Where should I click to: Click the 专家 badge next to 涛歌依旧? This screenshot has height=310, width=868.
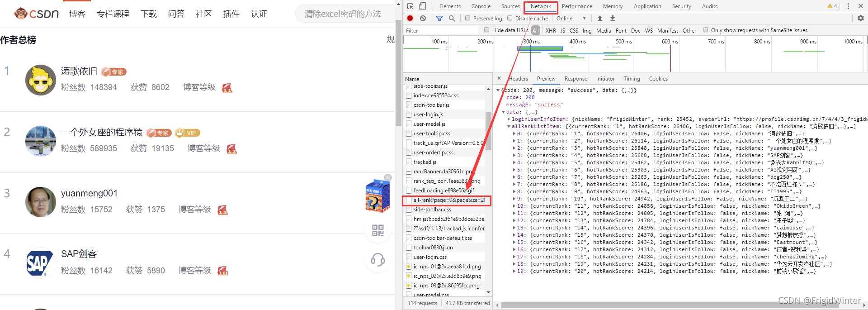click(x=114, y=72)
